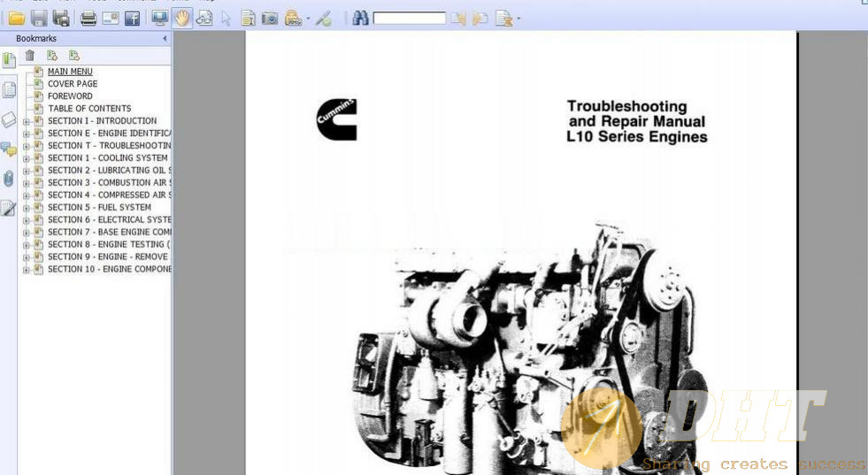Image resolution: width=868 pixels, height=475 pixels.
Task: Click the Find Next folder arrow icon
Action: pyautogui.click(x=480, y=19)
